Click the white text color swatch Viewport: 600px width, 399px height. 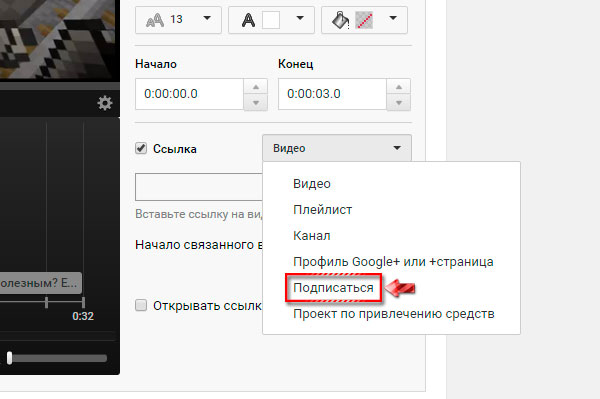click(271, 20)
